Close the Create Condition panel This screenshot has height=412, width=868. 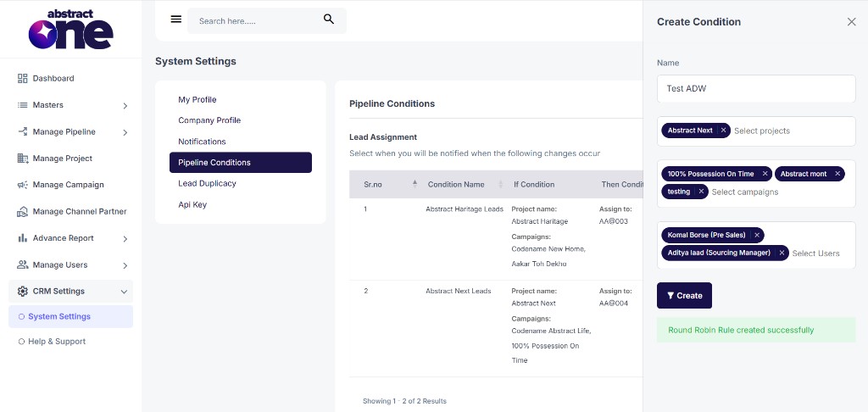(851, 21)
